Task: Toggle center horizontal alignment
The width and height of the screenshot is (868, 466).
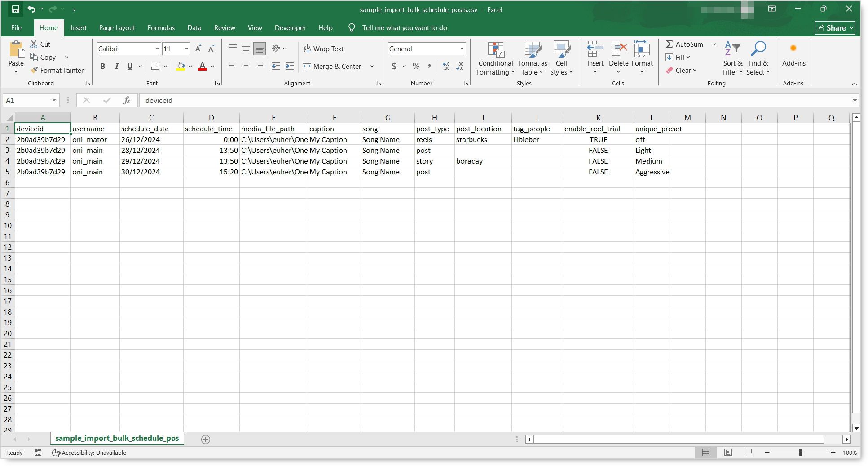Action: [x=246, y=66]
